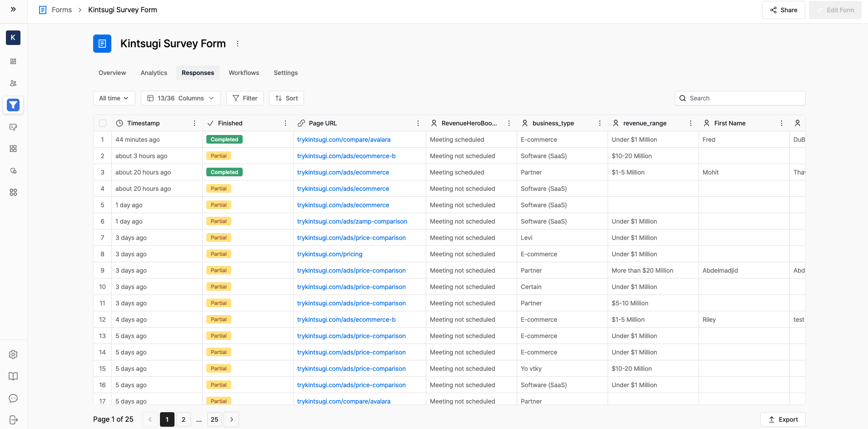This screenshot has height=429, width=868.
Task: Click the Edit Form button
Action: pyautogui.click(x=835, y=10)
